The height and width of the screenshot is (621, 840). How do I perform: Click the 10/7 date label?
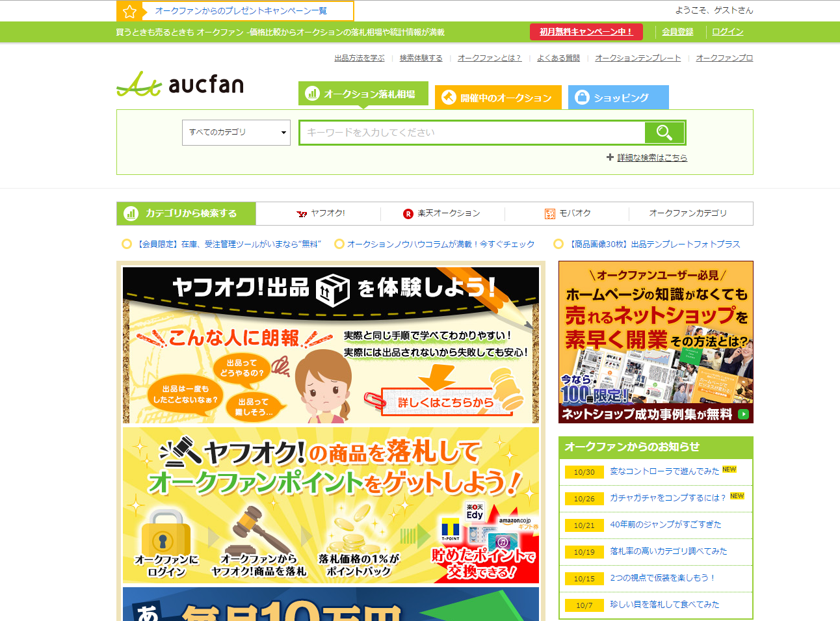584,605
